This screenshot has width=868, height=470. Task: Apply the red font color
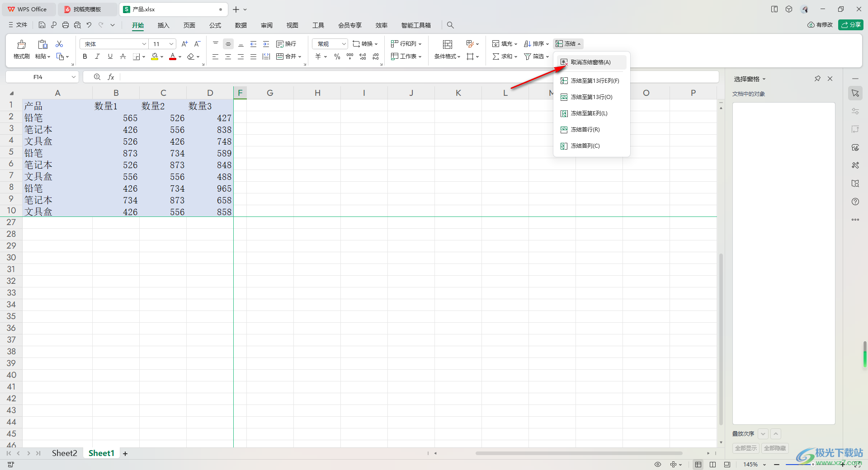coord(173,56)
